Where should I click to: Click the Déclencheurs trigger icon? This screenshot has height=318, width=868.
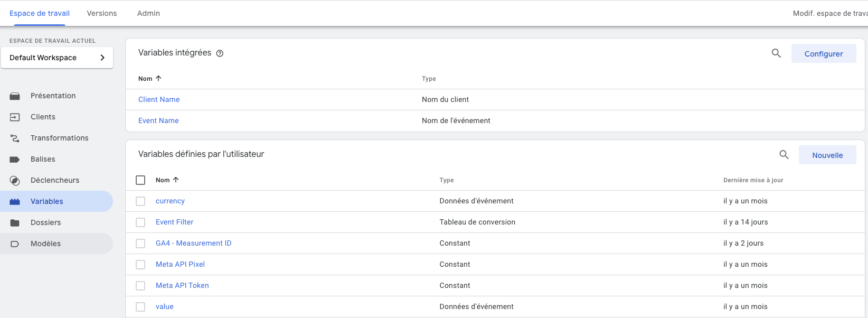pos(15,181)
